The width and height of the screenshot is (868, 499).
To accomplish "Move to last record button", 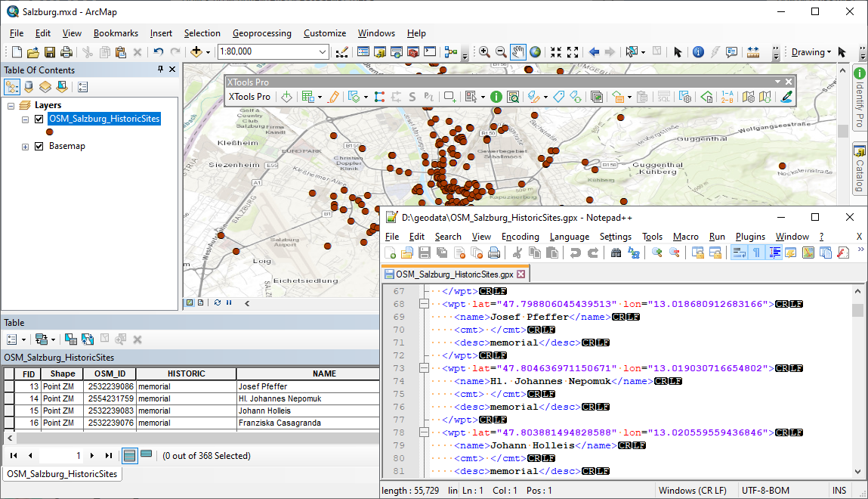I will [109, 456].
